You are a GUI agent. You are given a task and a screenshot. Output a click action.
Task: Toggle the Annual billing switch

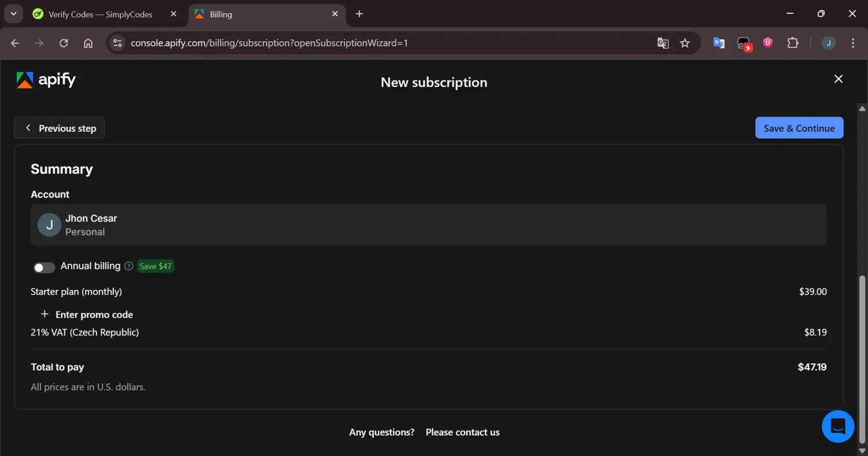coord(44,267)
